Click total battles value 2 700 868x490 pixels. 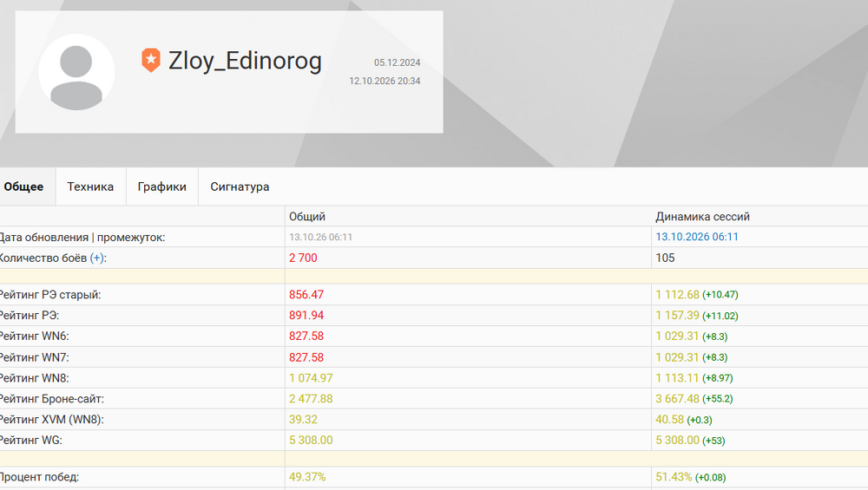[303, 258]
